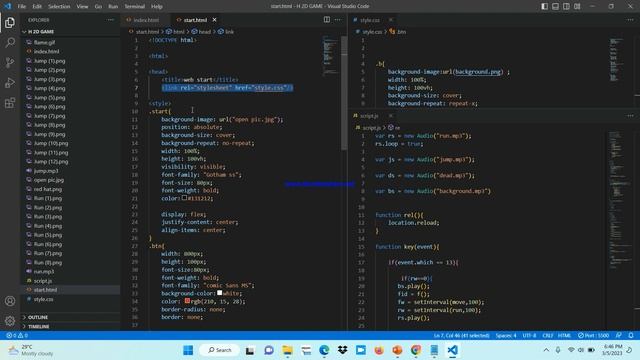The height and width of the screenshot is (360, 640).
Task: Toggle the bottom panel layout button
Action: tap(556, 6)
